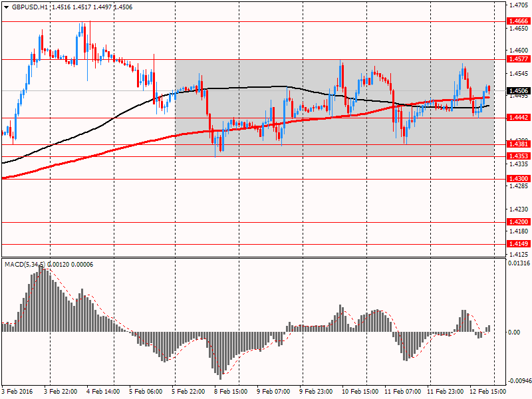The image size is (532, 399).
Task: Select the 1.4666 red price level label
Action: point(518,21)
